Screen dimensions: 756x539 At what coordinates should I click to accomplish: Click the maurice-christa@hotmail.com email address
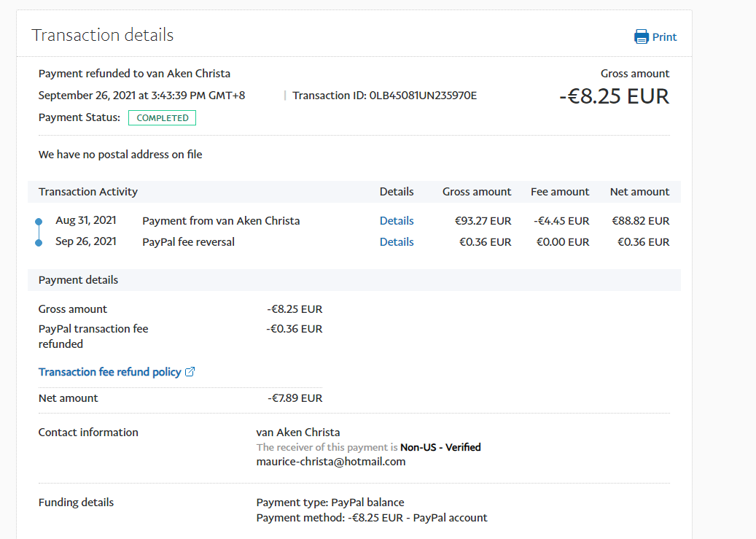coord(330,462)
